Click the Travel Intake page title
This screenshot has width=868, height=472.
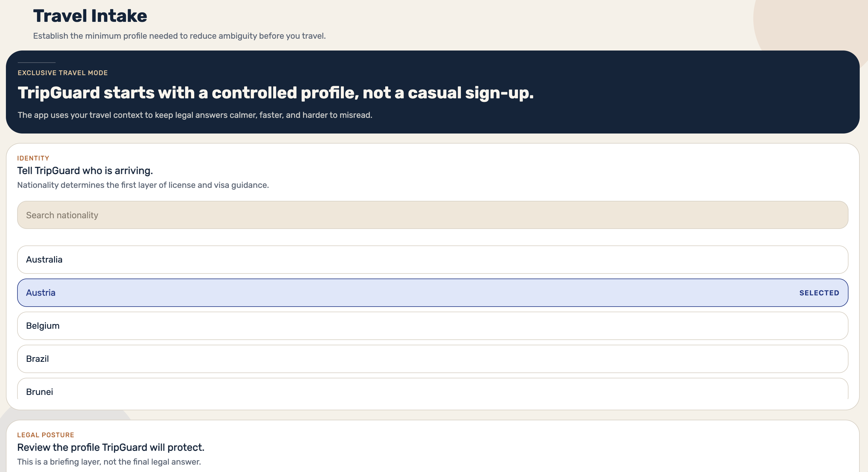[x=90, y=16]
